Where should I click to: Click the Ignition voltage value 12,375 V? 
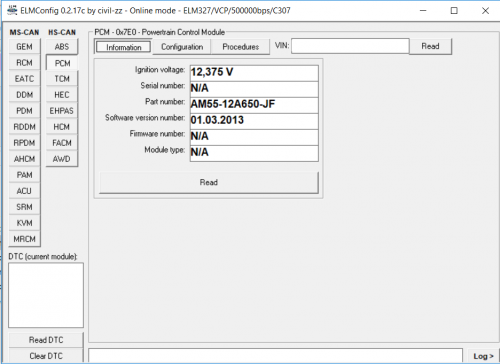coord(254,72)
